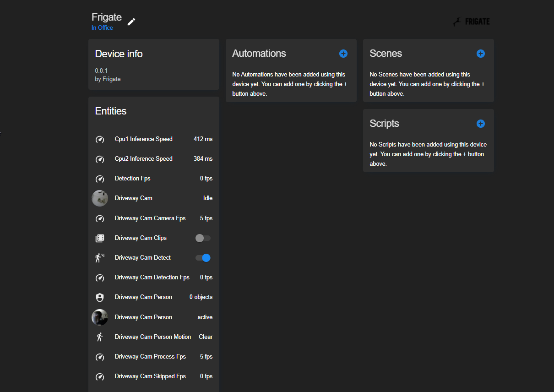
Task: Open Driveway Cam Person Motion entity
Action: click(153, 337)
